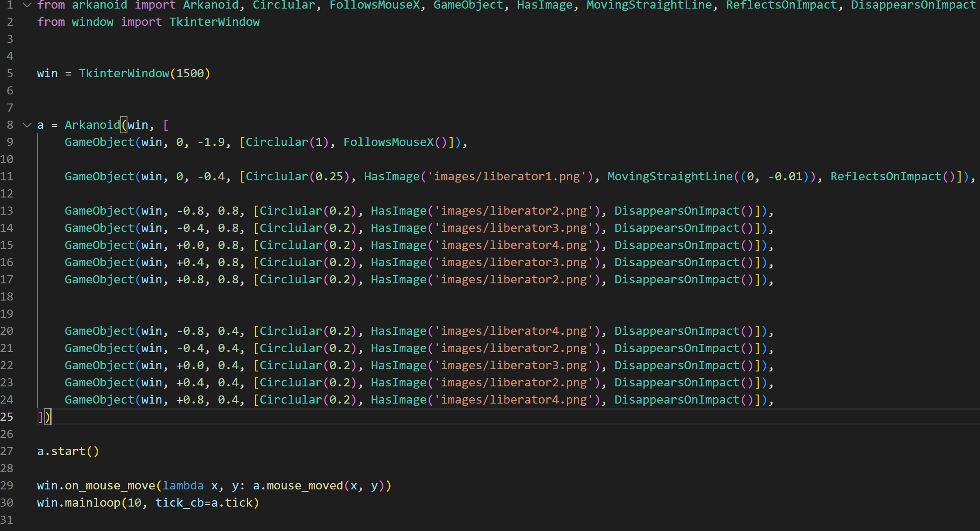Click 'GameObject' on line 17
The width and height of the screenshot is (980, 531).
pyautogui.click(x=99, y=280)
